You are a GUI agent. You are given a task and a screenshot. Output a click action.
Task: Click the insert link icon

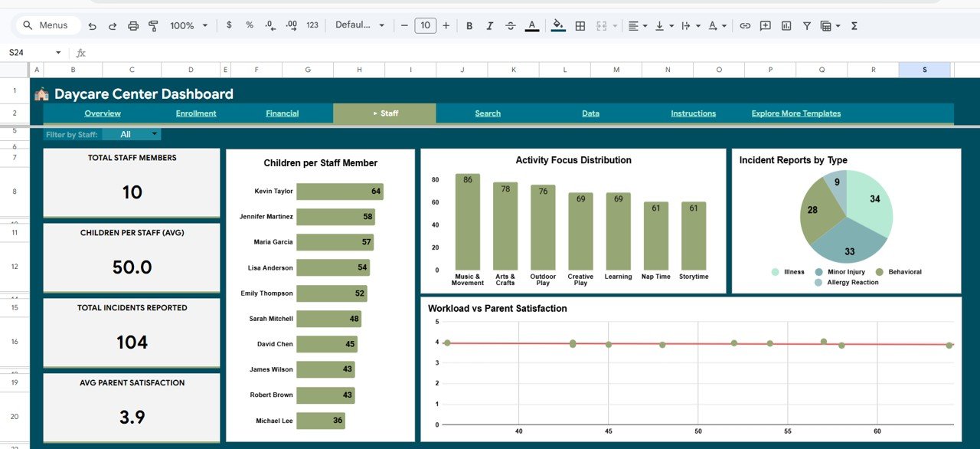tap(744, 26)
